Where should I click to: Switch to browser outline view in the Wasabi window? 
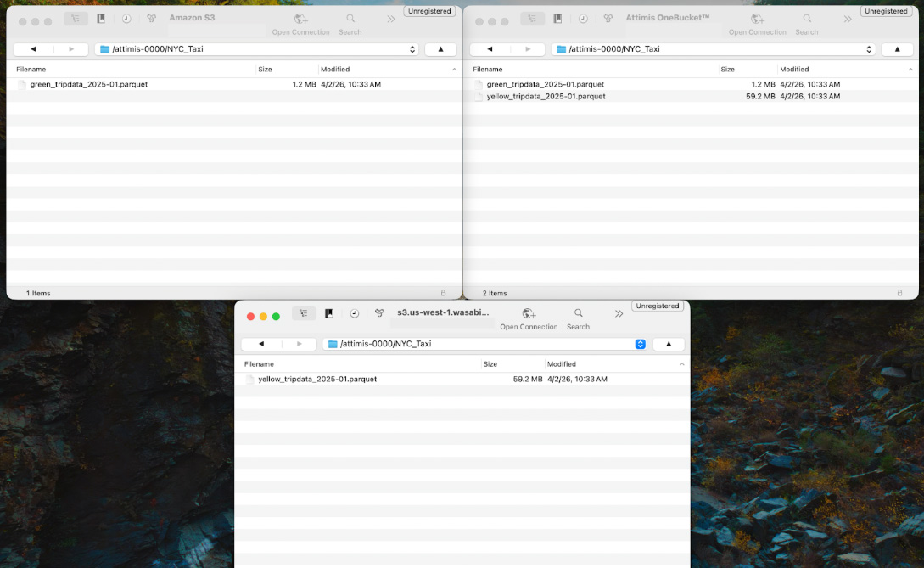tap(304, 314)
